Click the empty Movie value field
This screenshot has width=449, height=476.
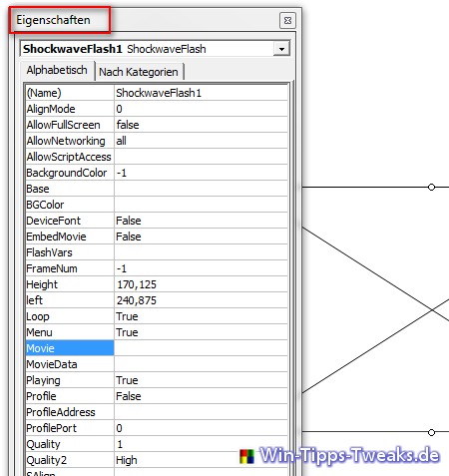(x=201, y=348)
